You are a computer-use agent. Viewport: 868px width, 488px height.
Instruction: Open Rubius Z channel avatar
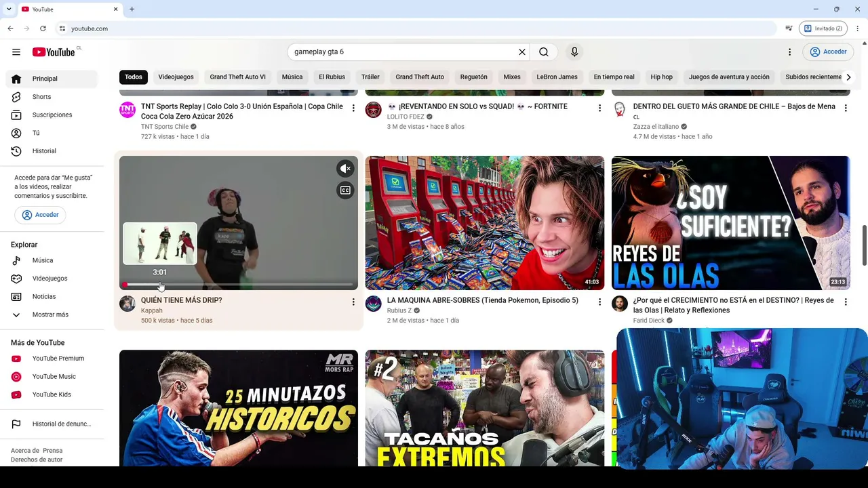374,304
